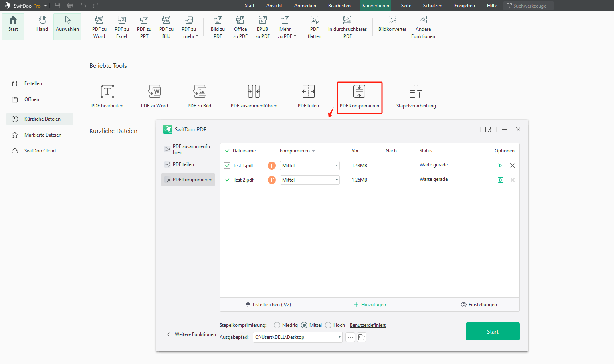The height and width of the screenshot is (364, 614).
Task: Toggle the Dateiname select-all checkbox
Action: pos(227,151)
